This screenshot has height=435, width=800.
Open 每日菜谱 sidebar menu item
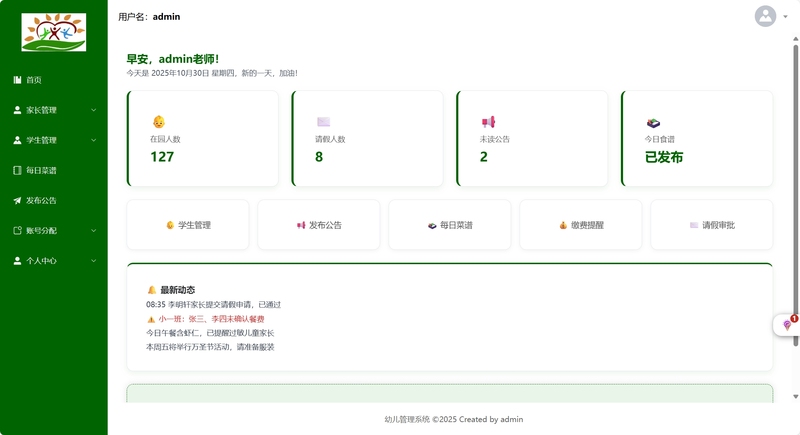pyautogui.click(x=54, y=170)
